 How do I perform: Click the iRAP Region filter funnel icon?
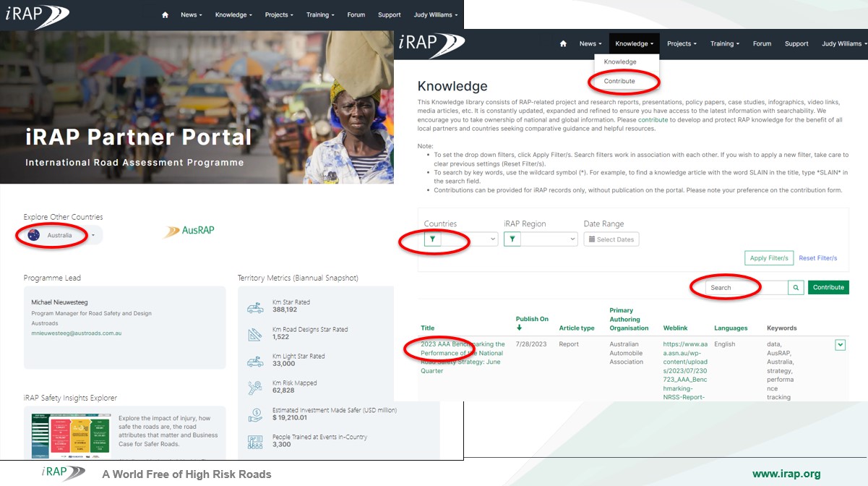(512, 239)
